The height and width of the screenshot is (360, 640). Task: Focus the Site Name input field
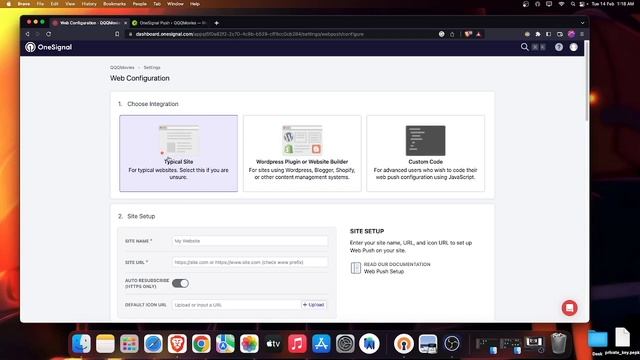pos(250,241)
